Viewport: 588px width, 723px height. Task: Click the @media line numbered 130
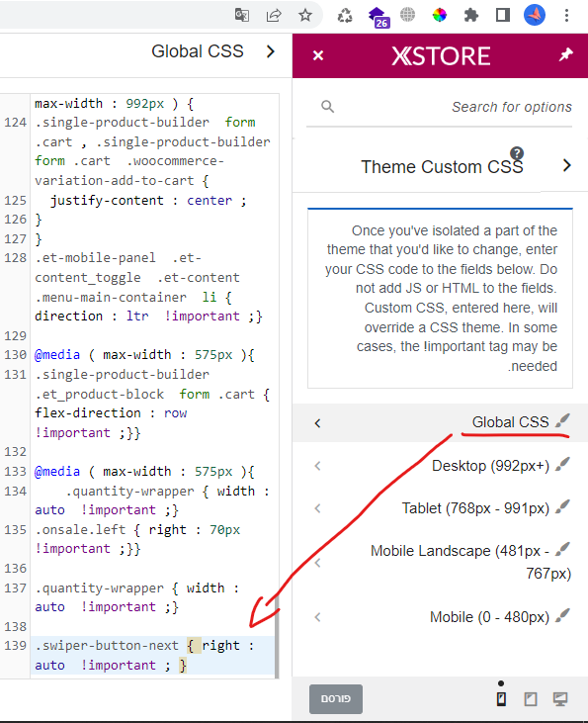(x=144, y=355)
